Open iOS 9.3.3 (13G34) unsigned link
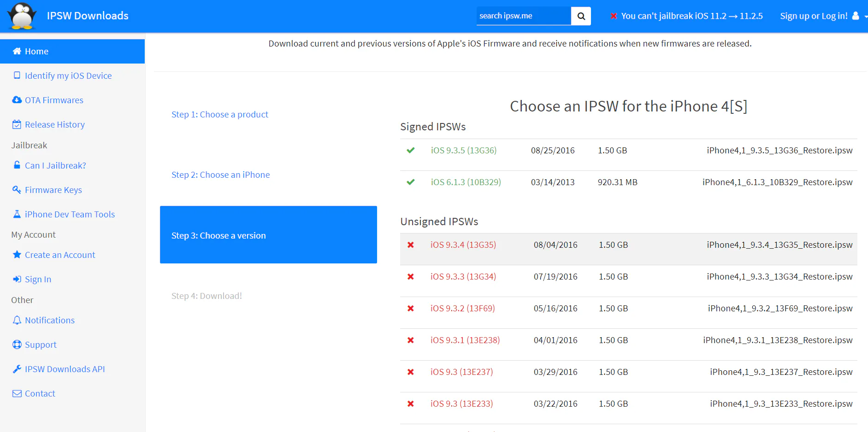 pos(463,276)
